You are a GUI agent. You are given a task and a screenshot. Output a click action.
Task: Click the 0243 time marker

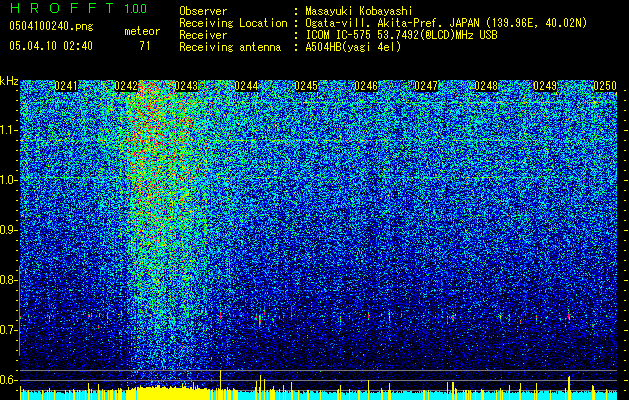[x=186, y=86]
